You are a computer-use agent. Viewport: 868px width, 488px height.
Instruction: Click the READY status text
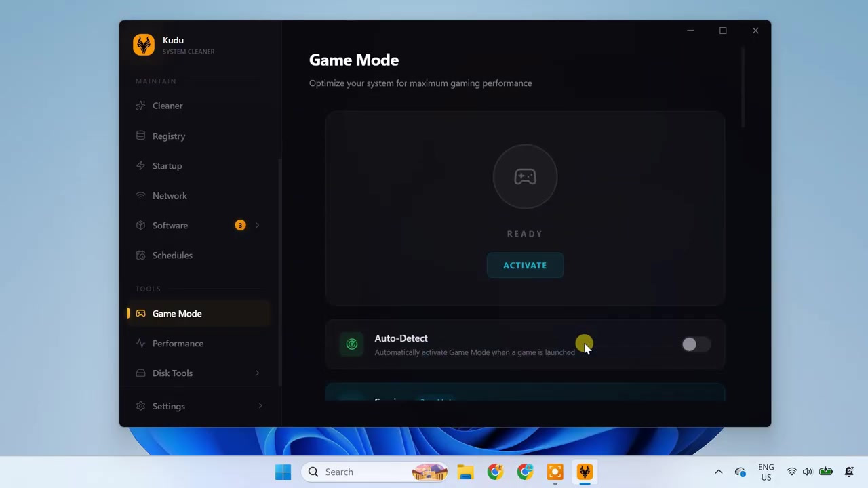pyautogui.click(x=525, y=234)
